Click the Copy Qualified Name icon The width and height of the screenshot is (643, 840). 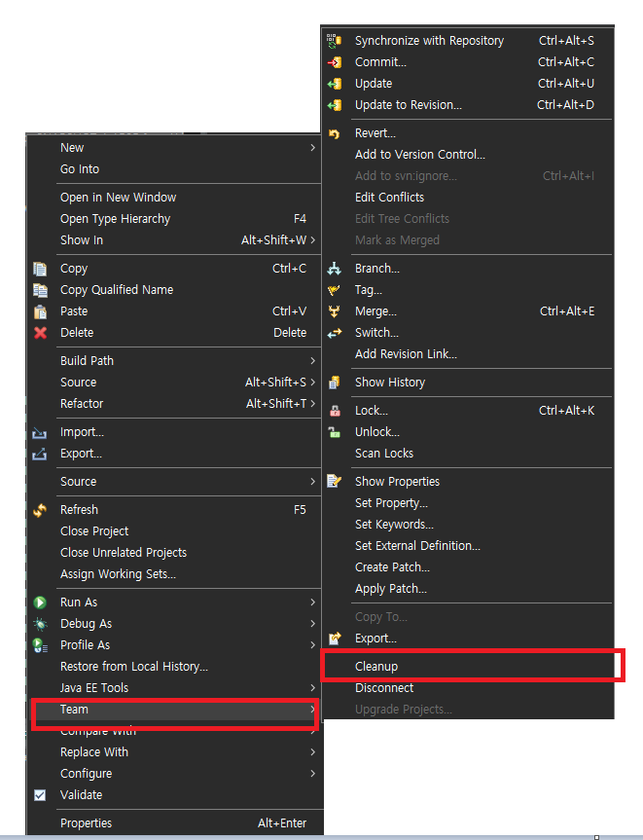tap(40, 290)
